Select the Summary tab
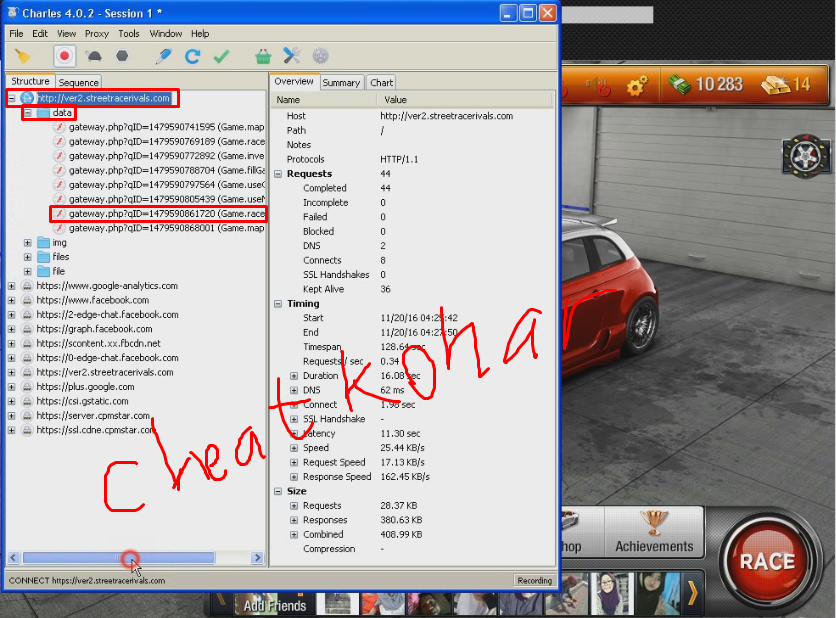836x618 pixels. (341, 83)
